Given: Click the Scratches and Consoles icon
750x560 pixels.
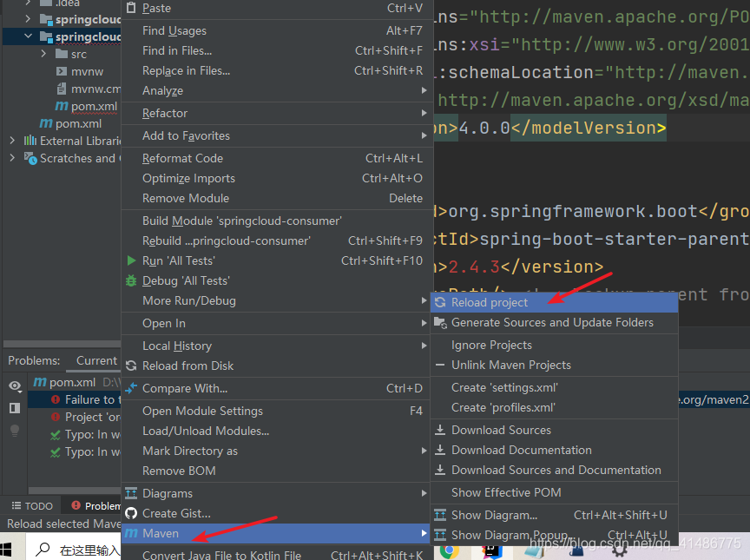Looking at the screenshot, I should [x=30, y=158].
